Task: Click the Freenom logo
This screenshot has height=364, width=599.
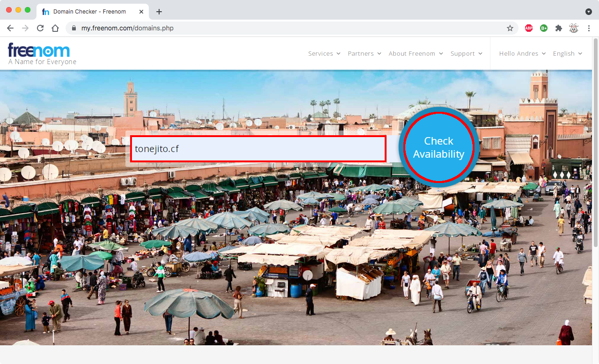Action: coord(39,51)
